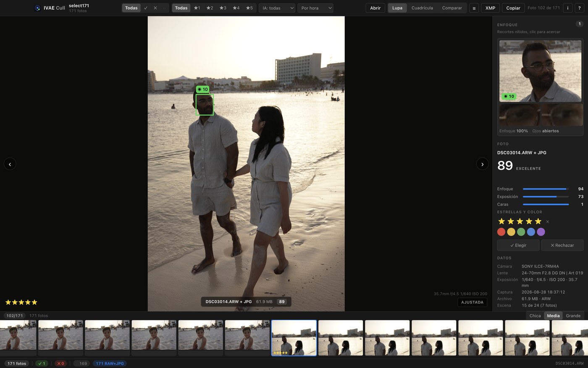Open the Por hora sort dropdown
Viewport: 588px width, 368px height.
point(315,8)
